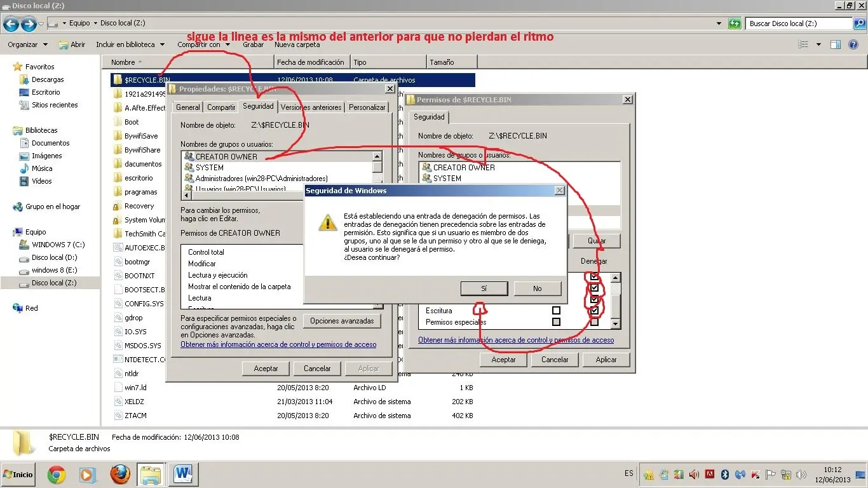Click Nueva carpeta in the Explorer toolbar
Viewport: 868px width, 488px height.
point(297,44)
